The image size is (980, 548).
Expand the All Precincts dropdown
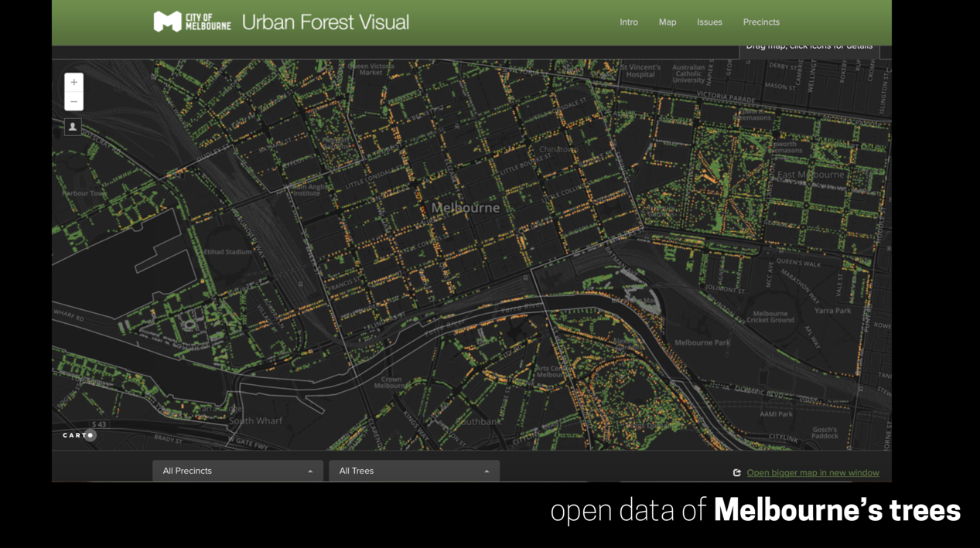click(237, 471)
